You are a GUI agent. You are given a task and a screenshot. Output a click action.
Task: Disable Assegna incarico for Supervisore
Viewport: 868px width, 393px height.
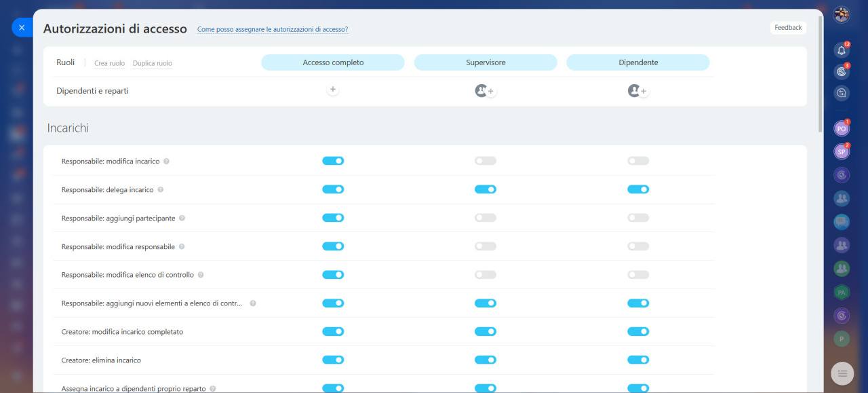click(x=486, y=388)
